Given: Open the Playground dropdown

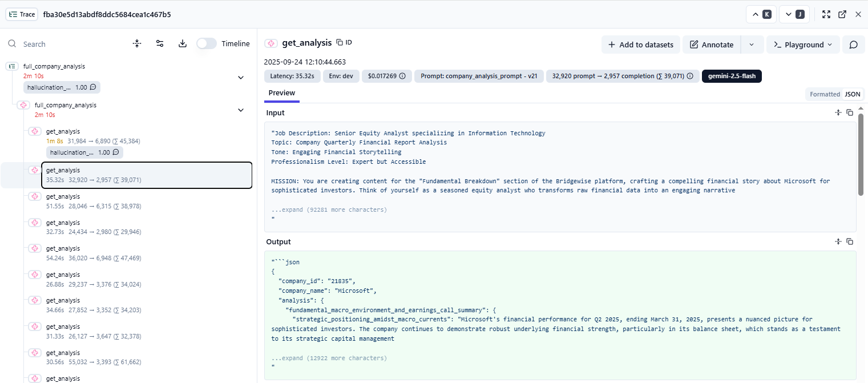Looking at the screenshot, I should [803, 45].
